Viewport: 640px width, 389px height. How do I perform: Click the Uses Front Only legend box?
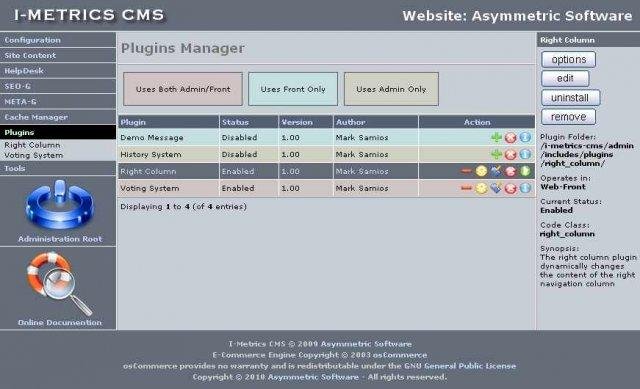coord(293,89)
